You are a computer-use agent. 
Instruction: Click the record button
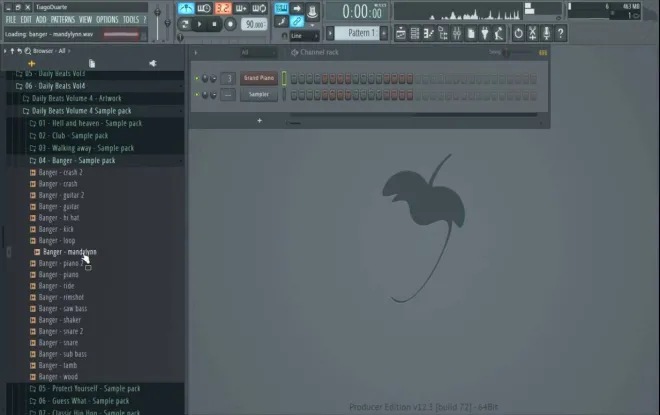point(230,24)
